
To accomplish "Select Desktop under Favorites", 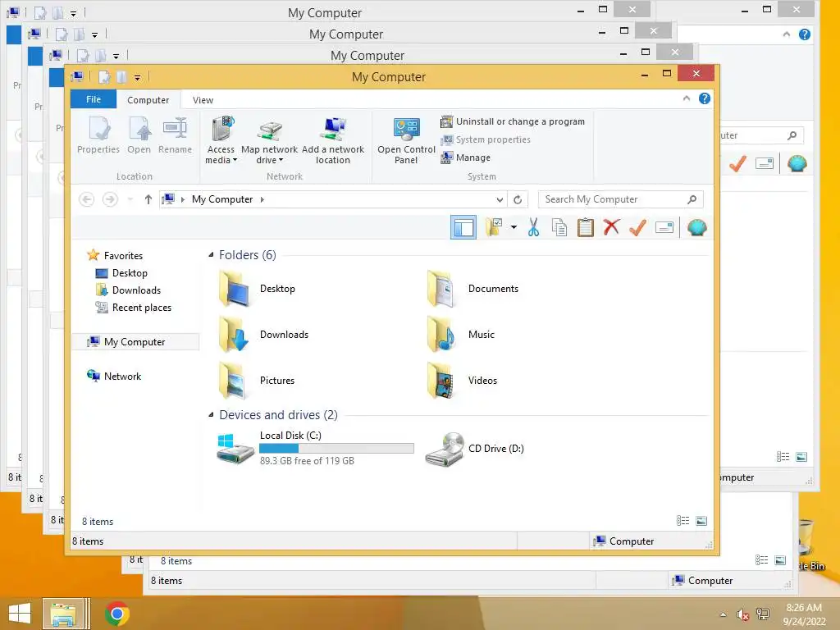I will 121,272.
